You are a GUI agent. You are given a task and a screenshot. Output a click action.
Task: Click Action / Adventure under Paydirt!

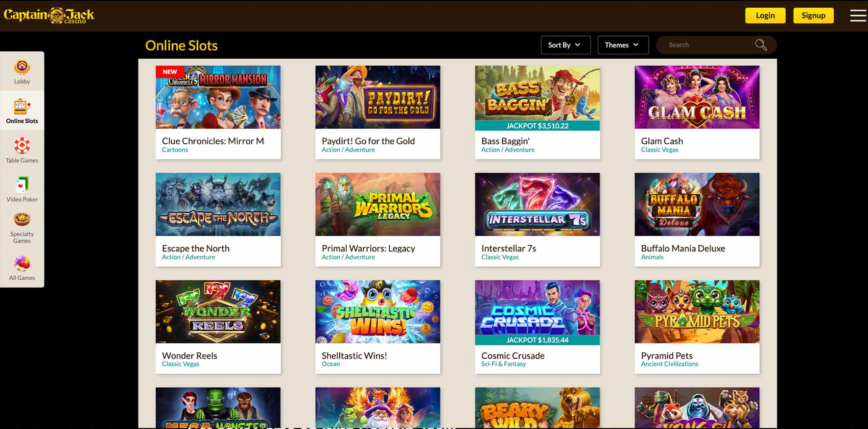pyautogui.click(x=348, y=150)
